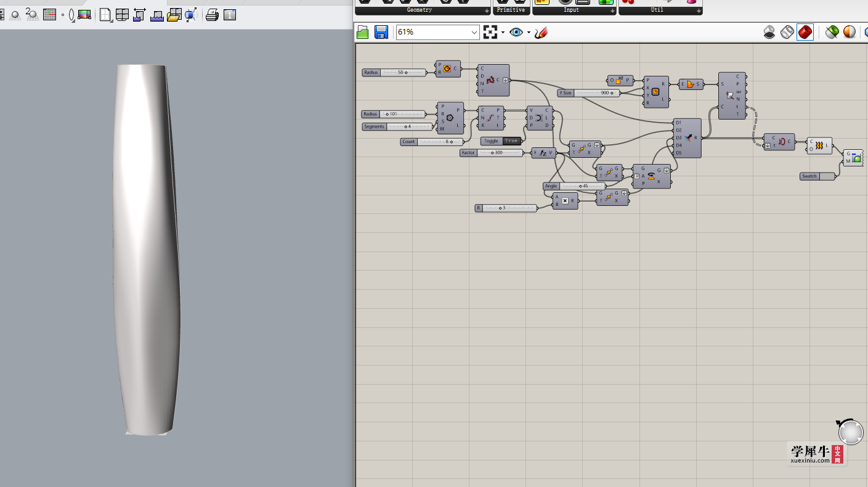The image size is (868, 487).
Task: Click the Count slider set to 8
Action: (x=431, y=142)
